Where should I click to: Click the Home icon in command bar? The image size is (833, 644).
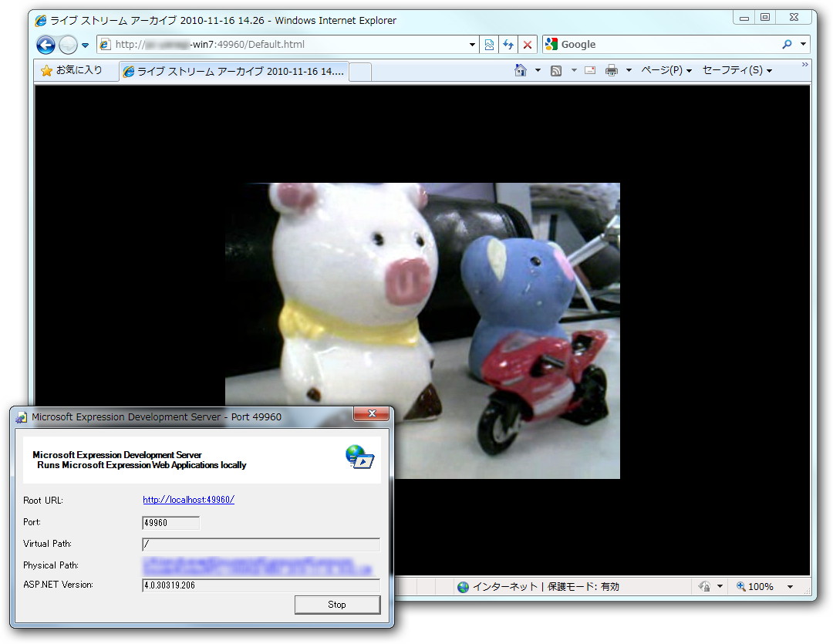tap(521, 70)
